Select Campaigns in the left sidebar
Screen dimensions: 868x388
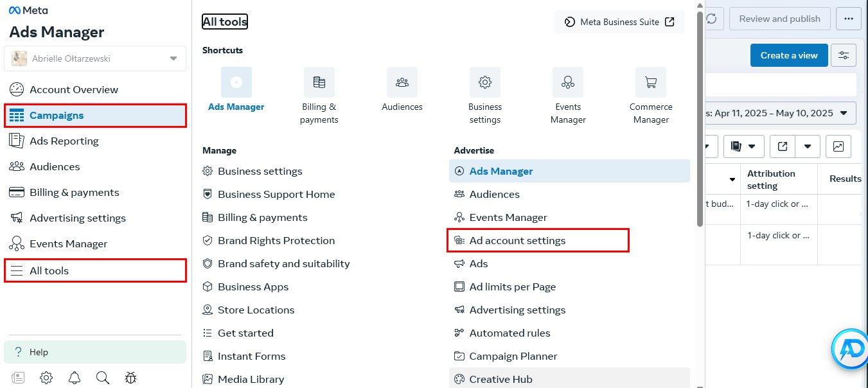click(x=95, y=116)
